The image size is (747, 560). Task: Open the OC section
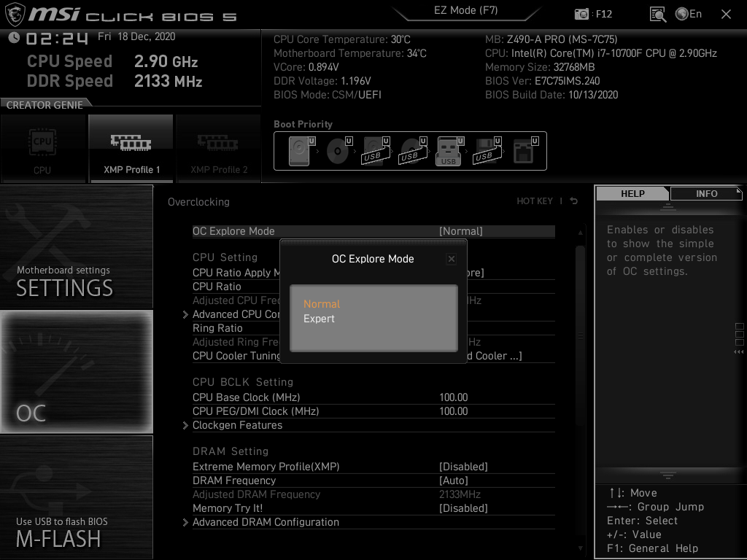point(76,372)
